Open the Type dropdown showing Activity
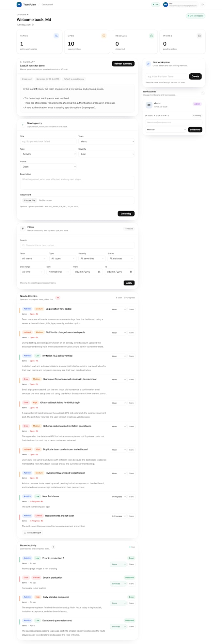 point(48,154)
